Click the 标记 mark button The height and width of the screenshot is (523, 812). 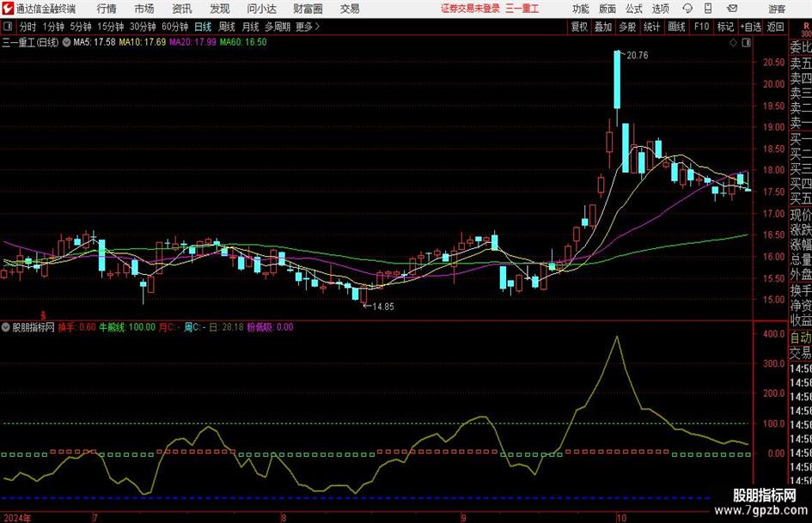pyautogui.click(x=725, y=27)
